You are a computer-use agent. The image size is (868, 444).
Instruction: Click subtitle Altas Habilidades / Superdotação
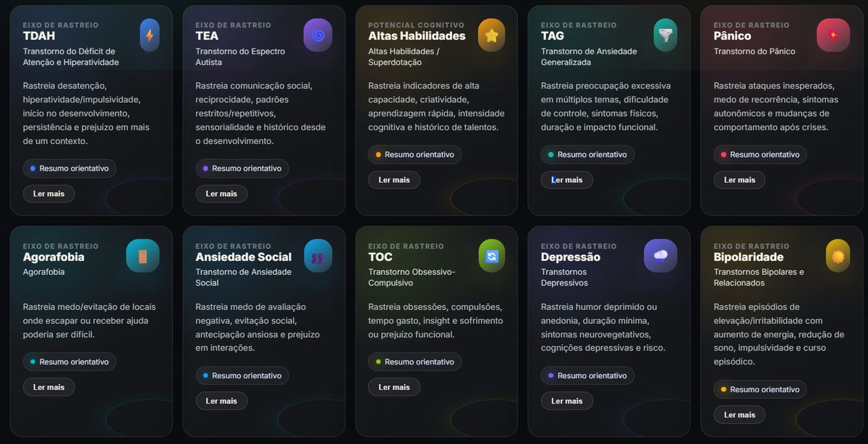click(404, 57)
